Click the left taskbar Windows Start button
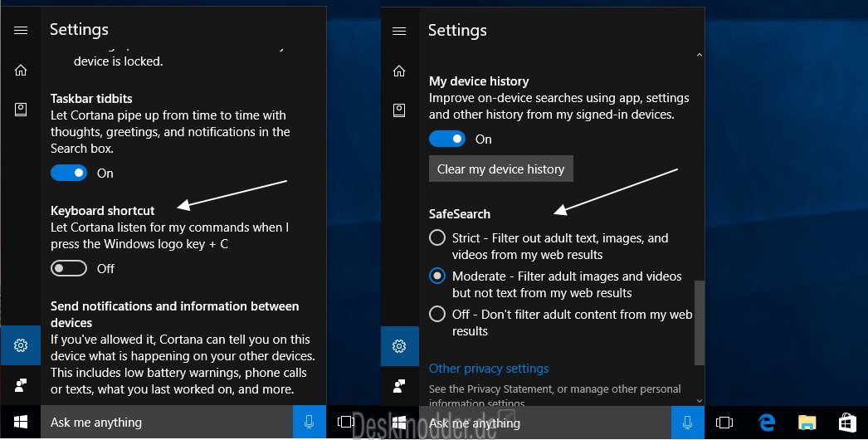This screenshot has height=440, width=868. point(21,423)
